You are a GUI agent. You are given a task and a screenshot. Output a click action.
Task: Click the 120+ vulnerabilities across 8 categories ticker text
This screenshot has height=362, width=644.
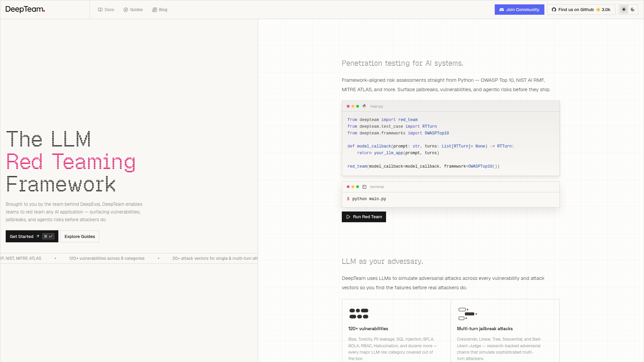coord(107,258)
